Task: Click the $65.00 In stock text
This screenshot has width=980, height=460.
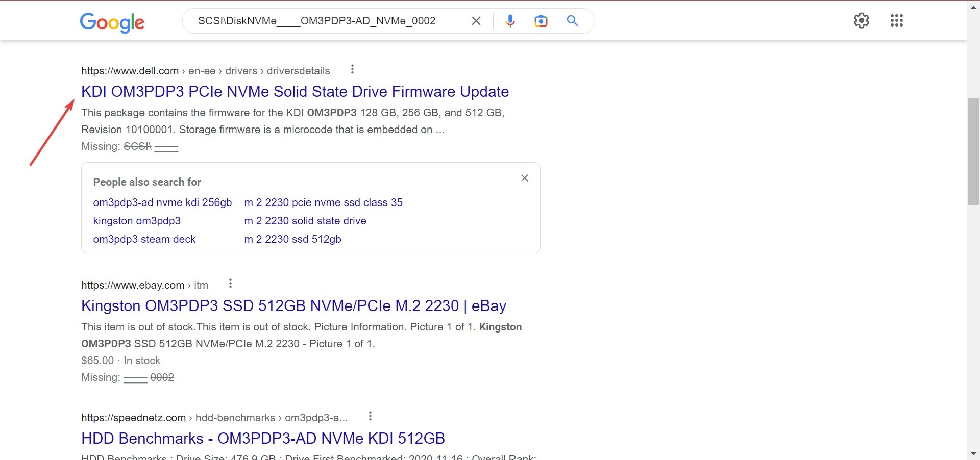Action: 120,361
